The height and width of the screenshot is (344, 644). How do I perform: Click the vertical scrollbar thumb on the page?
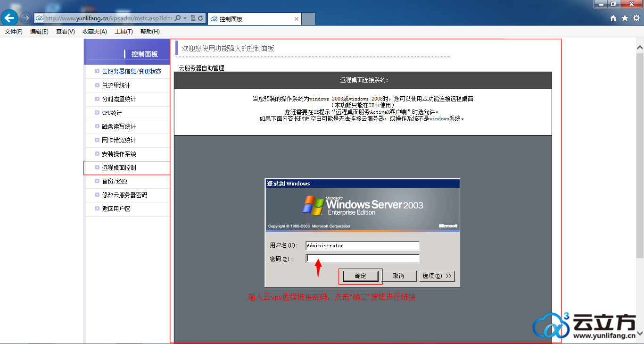tap(640, 155)
